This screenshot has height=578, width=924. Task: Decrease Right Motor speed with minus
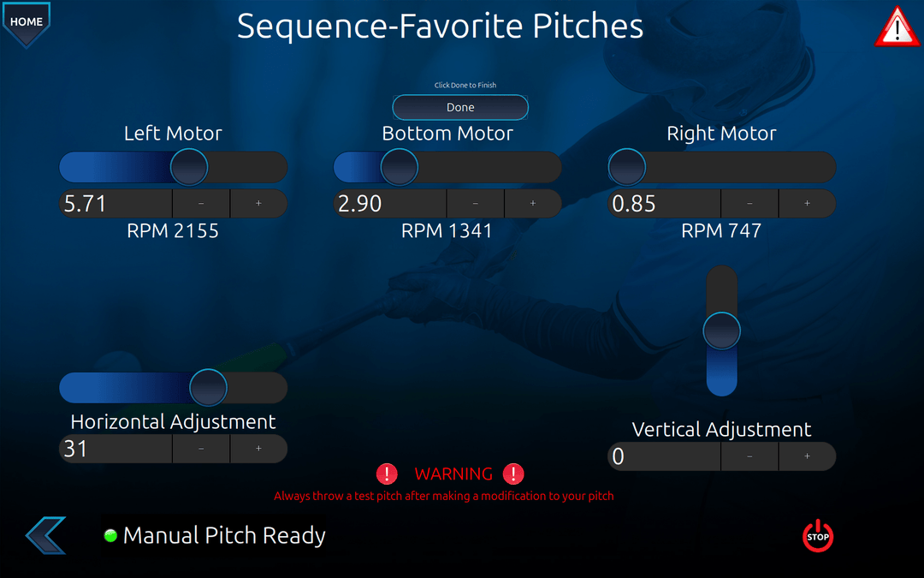pyautogui.click(x=749, y=204)
